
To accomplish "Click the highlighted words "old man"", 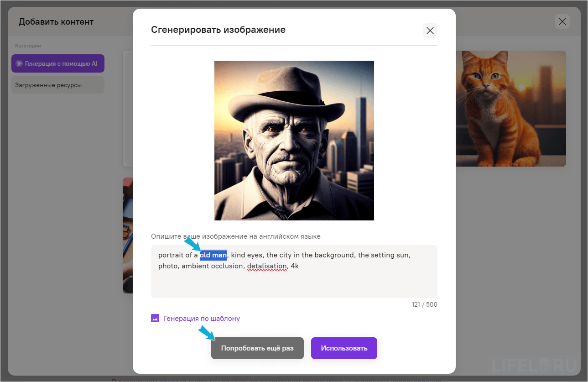I will click(213, 255).
